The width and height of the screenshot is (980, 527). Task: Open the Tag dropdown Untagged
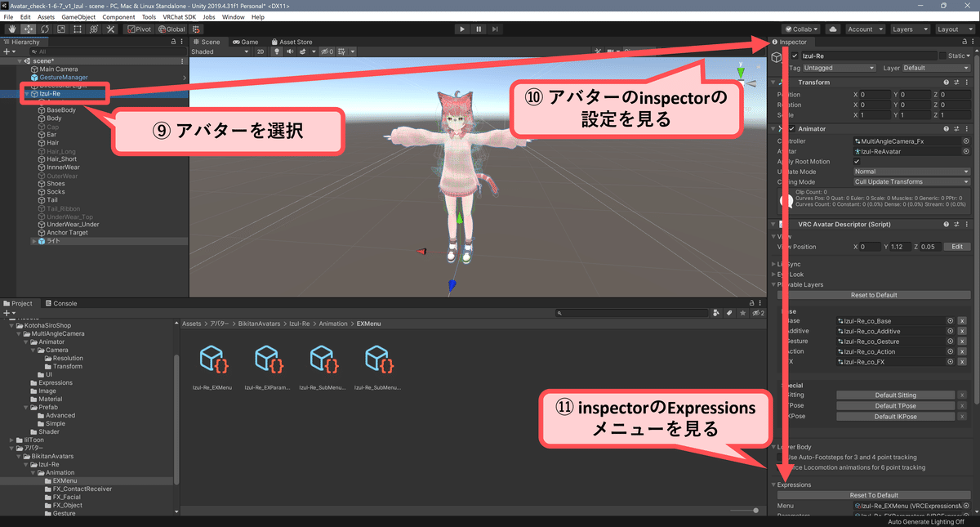(840, 68)
